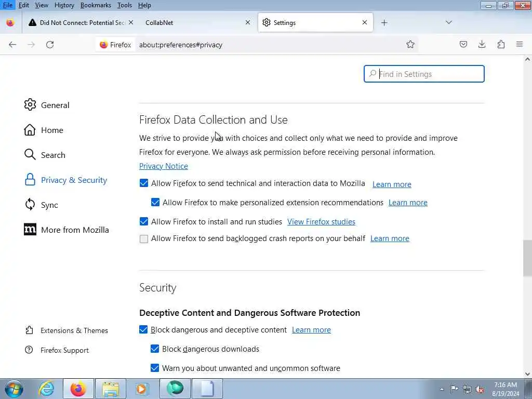
Task: Enable sending backlogged crash reports
Action: [144, 239]
